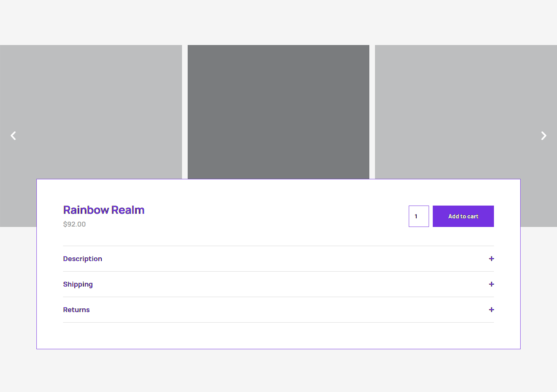Viewport: 557px width, 392px height.
Task: Click the plus icon beside Shipping
Action: (x=491, y=284)
